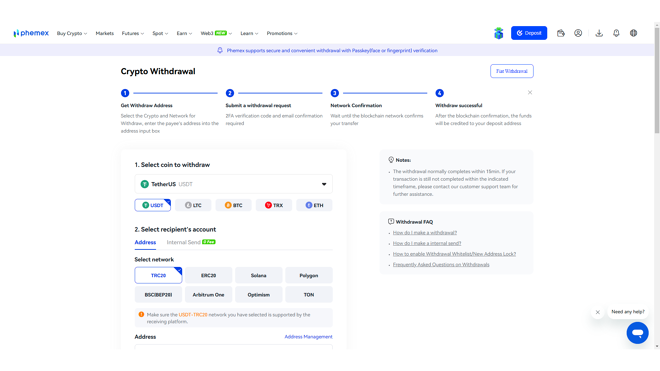Click the orange warning icon by the network notice

point(141,315)
